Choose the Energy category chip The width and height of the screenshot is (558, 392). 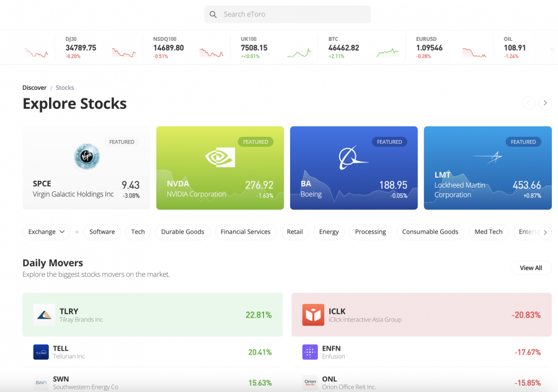tap(329, 232)
